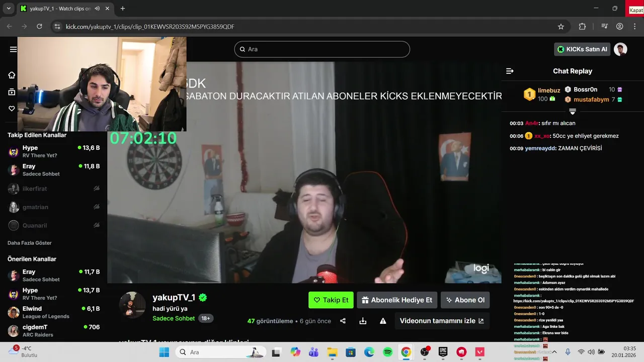Click the clip video player
644x362 pixels.
(304, 172)
